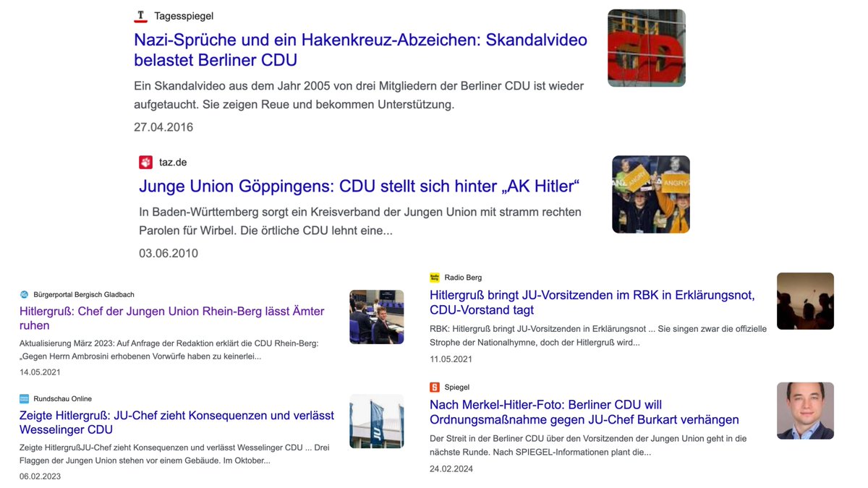The image size is (868, 488).
Task: Open 'Hitlergruß: Chef der Jungen Union Rhein-Berg' article
Action: coord(172,318)
